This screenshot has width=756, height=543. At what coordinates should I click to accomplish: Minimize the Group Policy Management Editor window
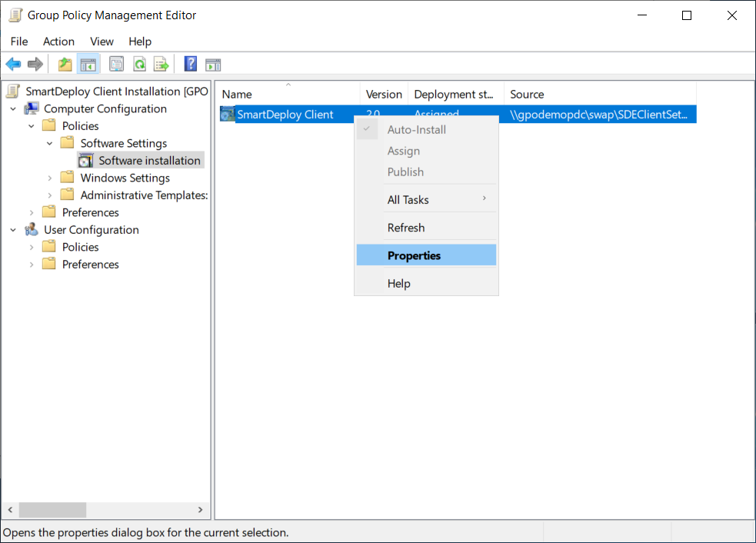(642, 15)
